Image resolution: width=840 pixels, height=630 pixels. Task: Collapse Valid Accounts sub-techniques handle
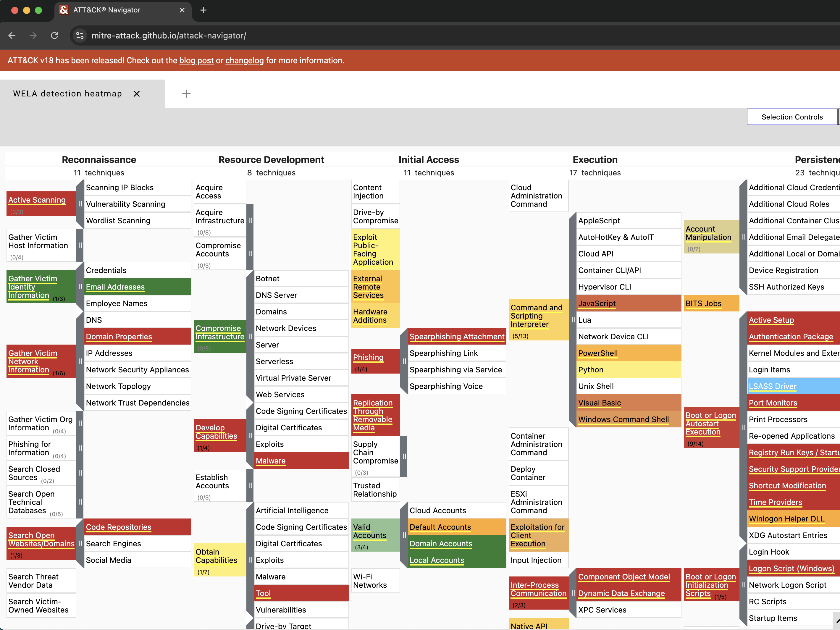click(x=404, y=535)
